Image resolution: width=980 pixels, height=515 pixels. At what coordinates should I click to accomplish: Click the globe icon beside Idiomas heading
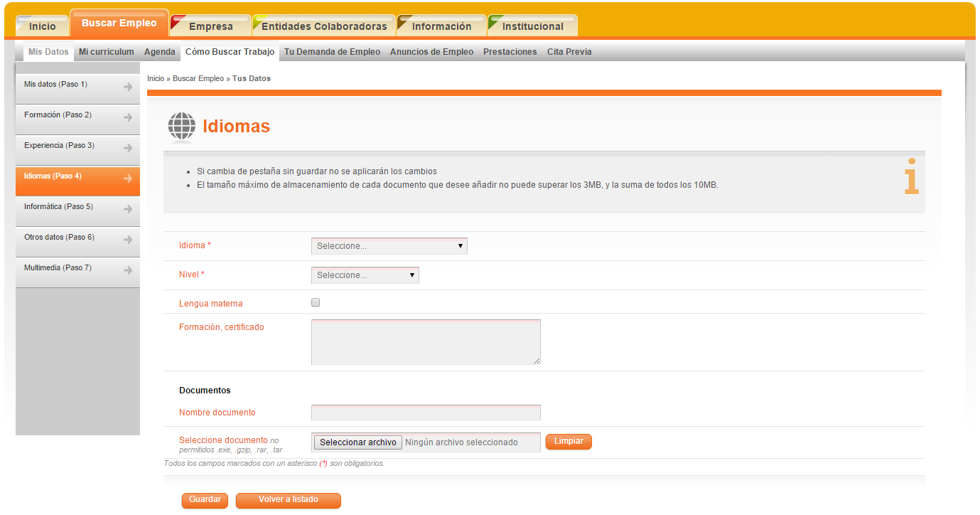(181, 127)
